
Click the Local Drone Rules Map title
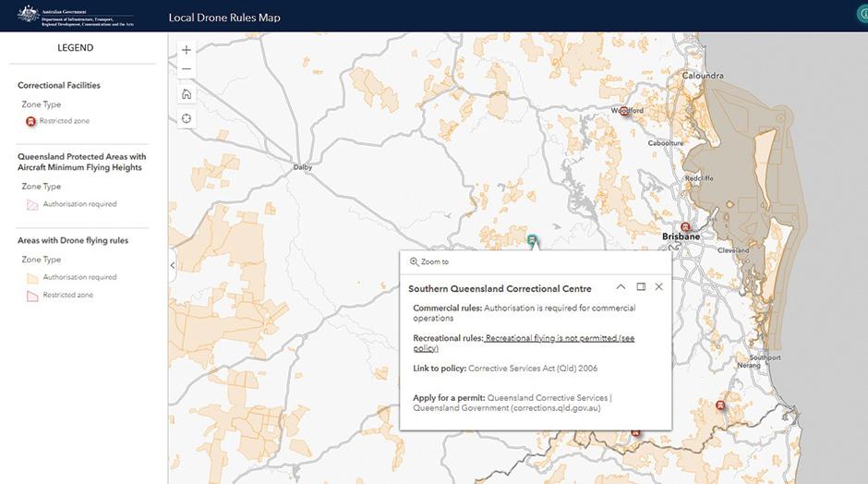pos(224,18)
